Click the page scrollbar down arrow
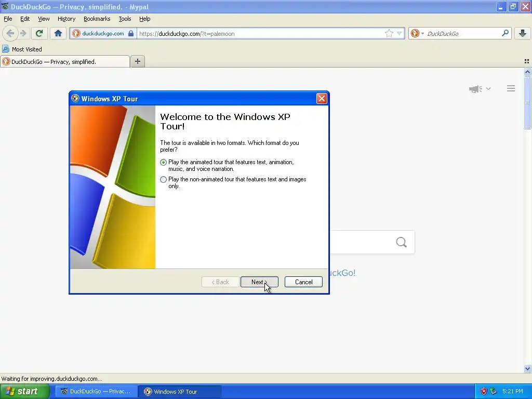This screenshot has height=399, width=532. (x=527, y=368)
